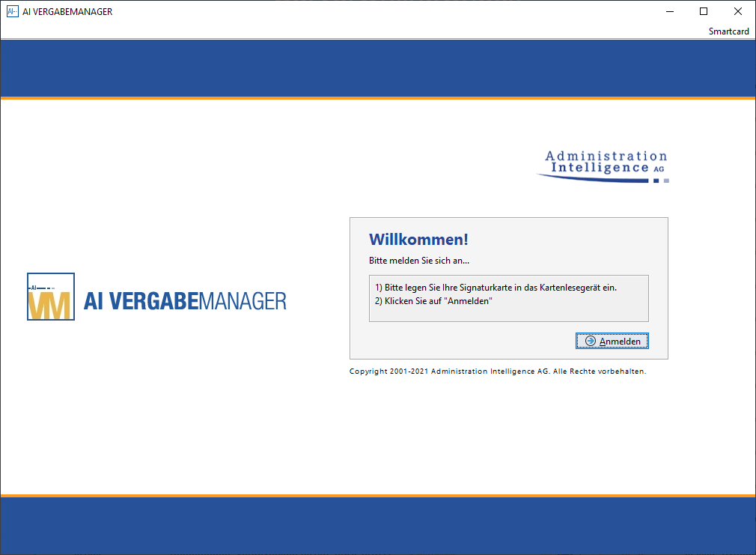
Task: Open the Smartcard menu
Action: 728,31
